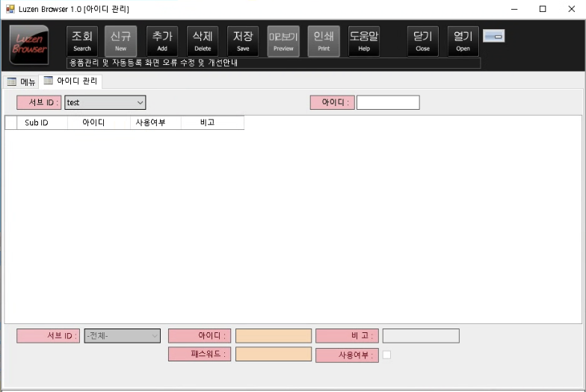
Task: Open the 도움말 Help toolbar button
Action: tap(364, 41)
